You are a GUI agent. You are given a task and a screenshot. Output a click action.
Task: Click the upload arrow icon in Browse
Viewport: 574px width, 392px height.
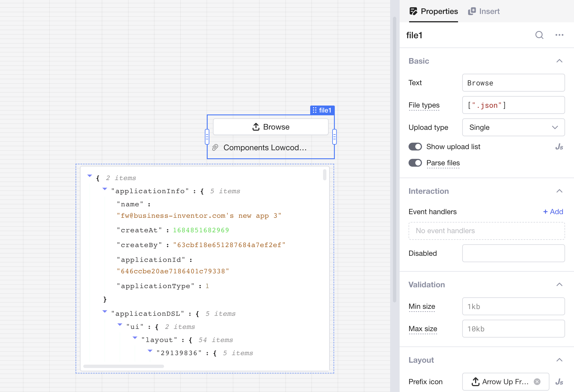[x=256, y=127]
